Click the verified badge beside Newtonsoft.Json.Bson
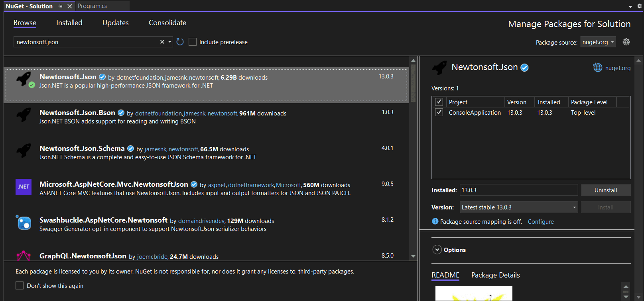Image resolution: width=644 pixels, height=301 pixels. (121, 113)
